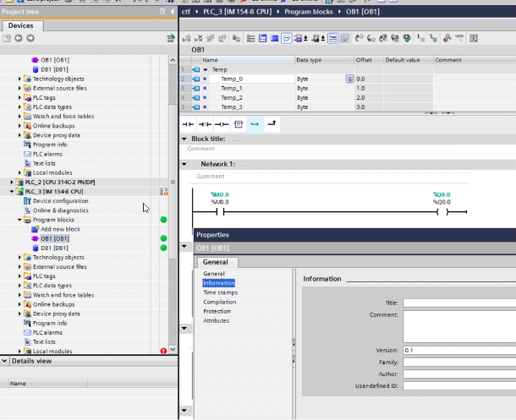516x420 pixels.
Task: Insert a normally open contact
Action: [x=188, y=124]
